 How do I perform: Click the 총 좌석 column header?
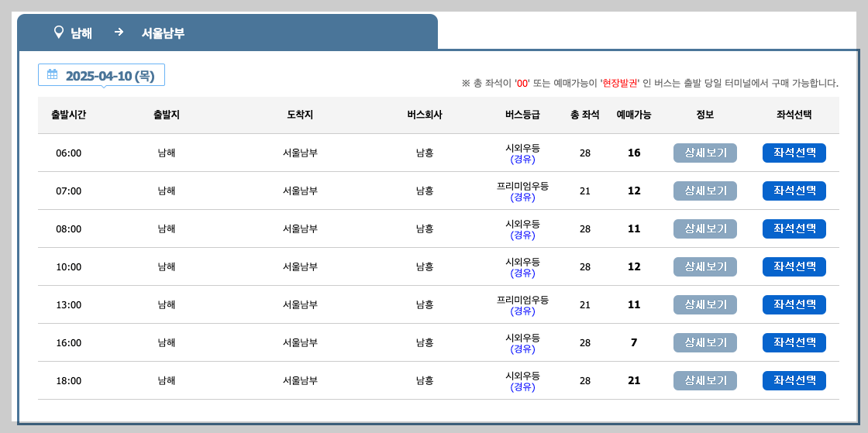(x=584, y=115)
